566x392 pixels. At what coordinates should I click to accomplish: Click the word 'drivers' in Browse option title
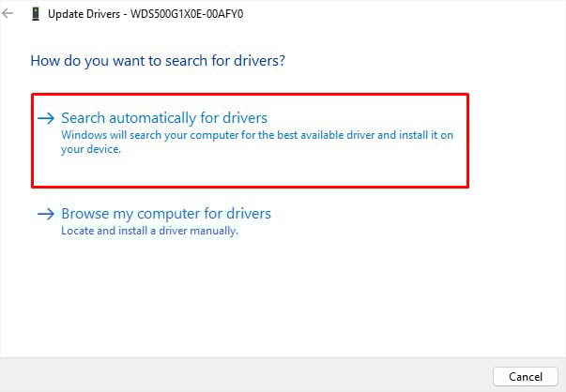[x=249, y=214]
